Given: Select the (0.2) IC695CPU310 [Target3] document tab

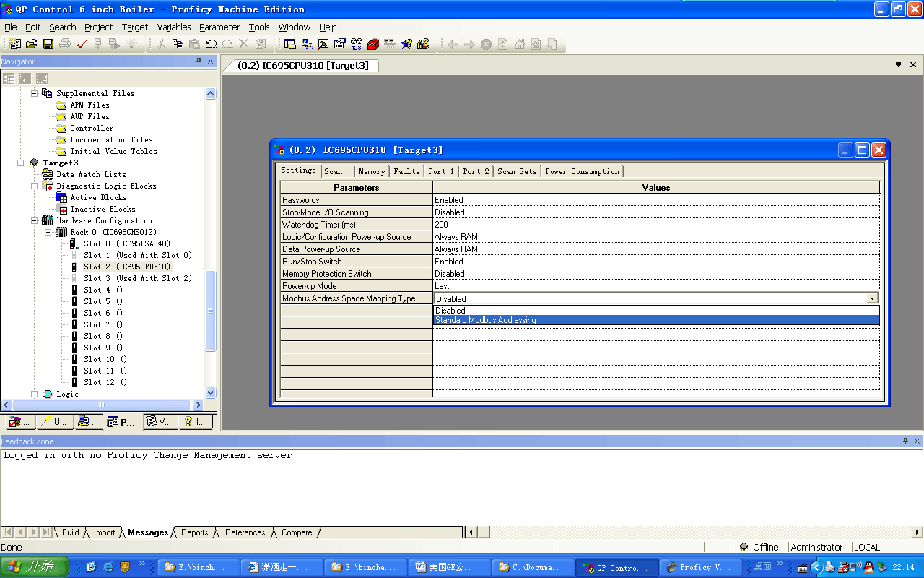Looking at the screenshot, I should point(303,65).
